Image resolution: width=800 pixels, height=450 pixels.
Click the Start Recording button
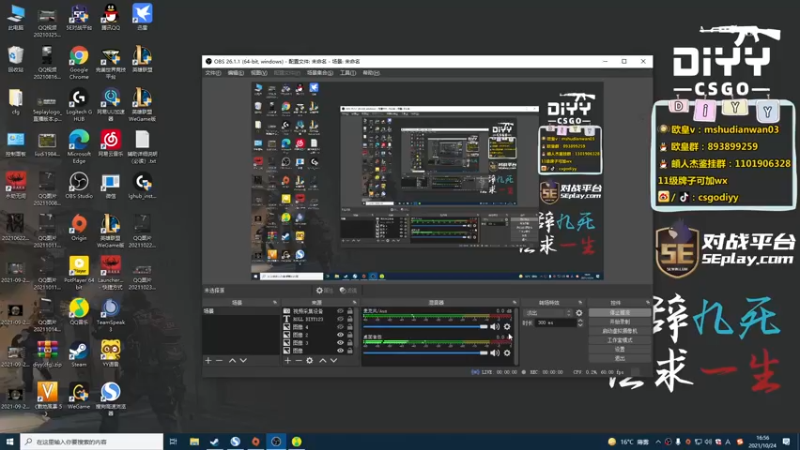point(619,322)
